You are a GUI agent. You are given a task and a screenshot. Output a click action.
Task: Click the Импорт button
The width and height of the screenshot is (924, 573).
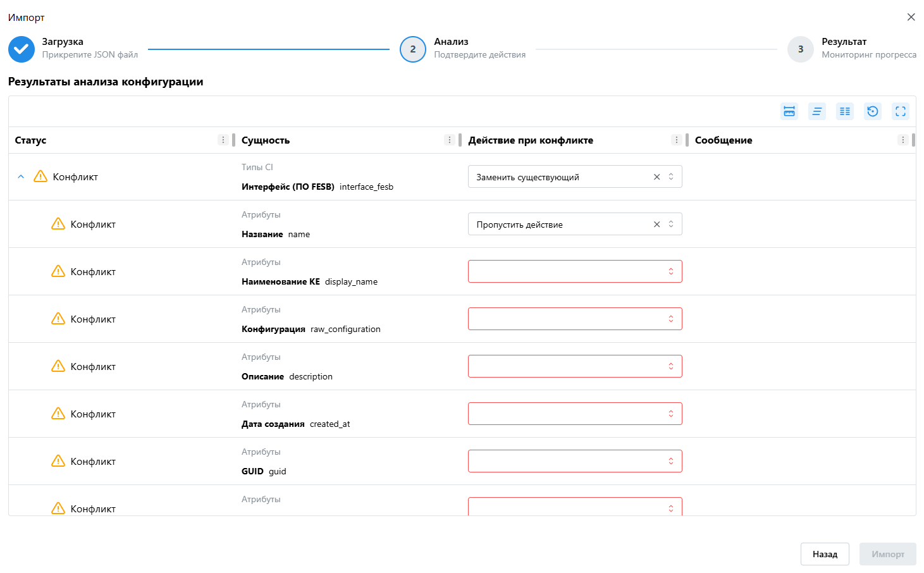[x=887, y=554]
